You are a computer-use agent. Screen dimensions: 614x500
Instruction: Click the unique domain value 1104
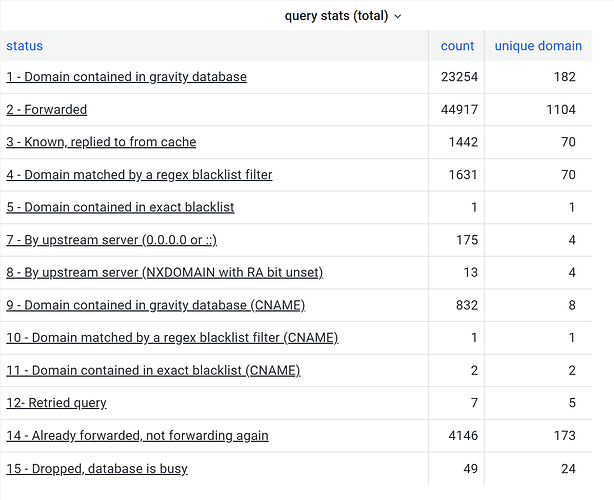pyautogui.click(x=558, y=110)
